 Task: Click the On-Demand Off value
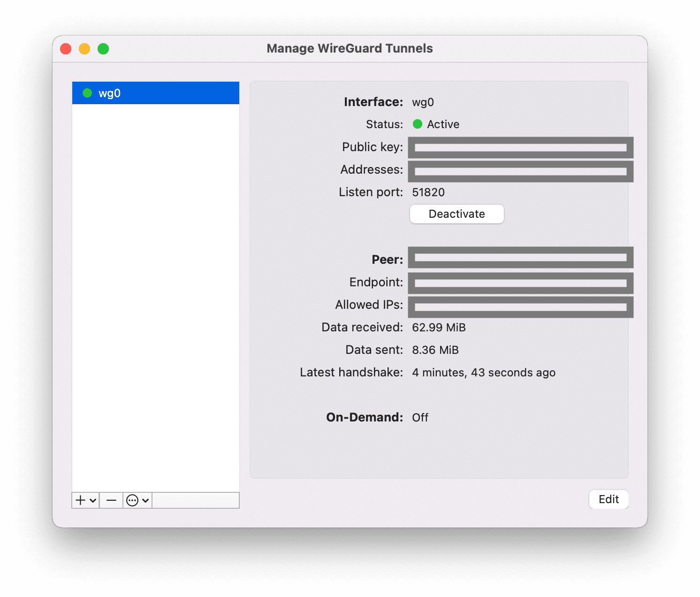tap(420, 418)
